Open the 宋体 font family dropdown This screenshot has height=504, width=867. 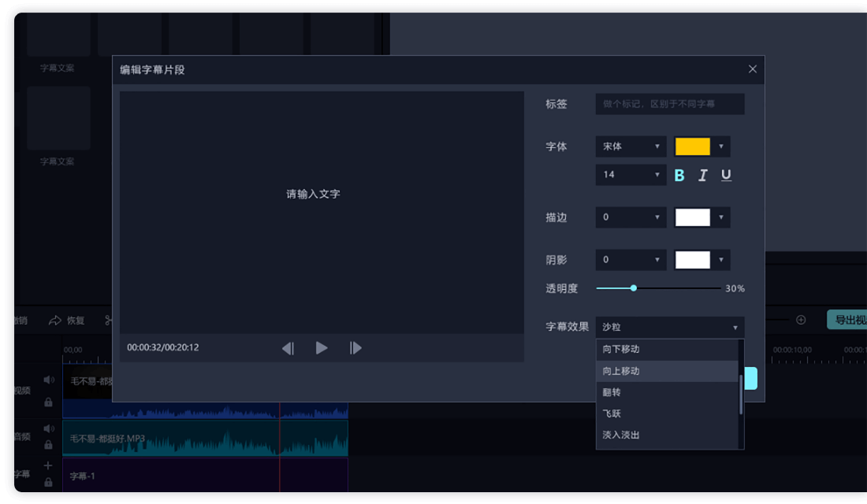[x=631, y=146]
